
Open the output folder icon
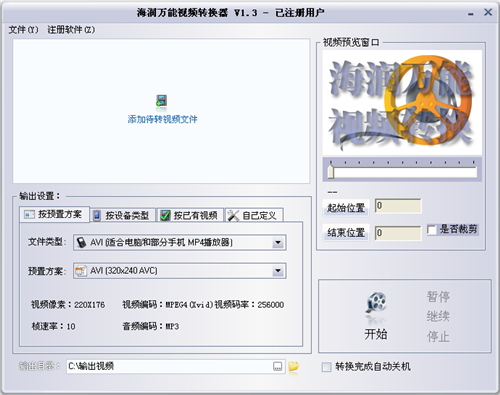point(294,366)
